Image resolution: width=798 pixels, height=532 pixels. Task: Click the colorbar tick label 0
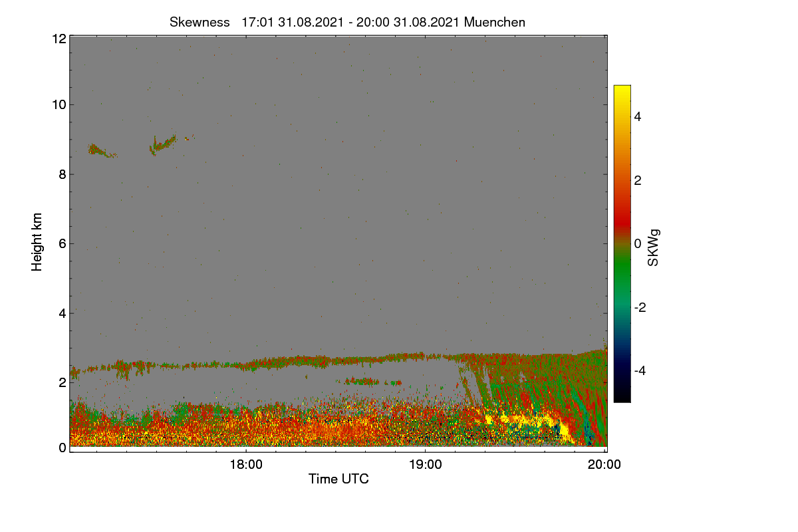638,243
